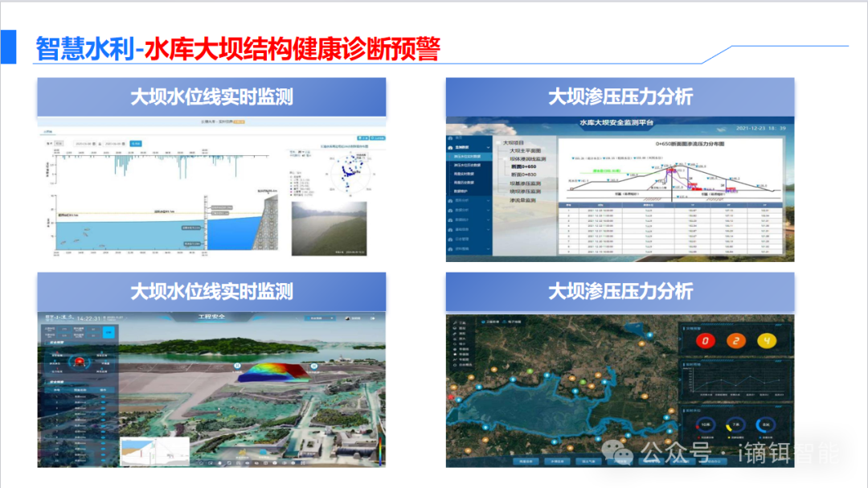Expand the 坝体浸润线监测 tree node
868x488 pixels.
(527, 159)
